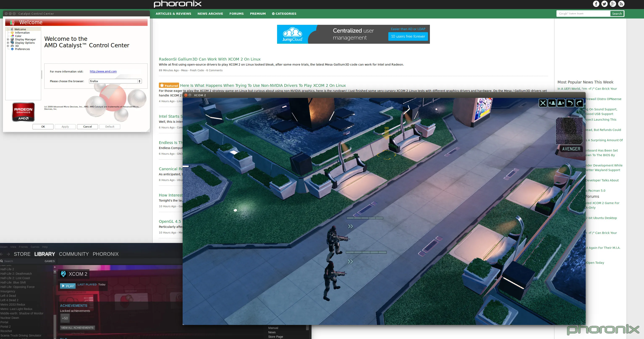Click 10 users free forever ad button
Screen dimensions: 644x339
408,37
